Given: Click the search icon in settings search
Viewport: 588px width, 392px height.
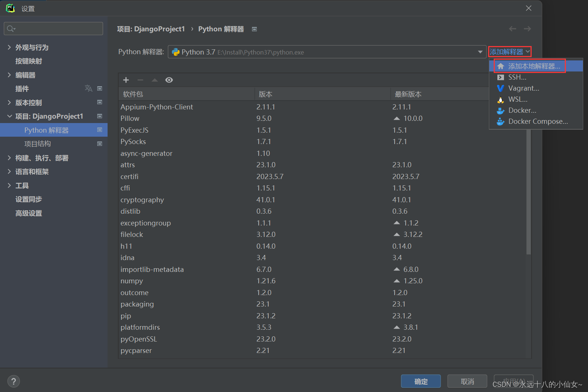Looking at the screenshot, I should pos(11,29).
